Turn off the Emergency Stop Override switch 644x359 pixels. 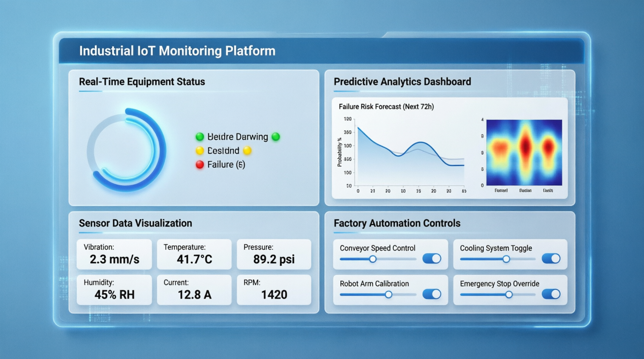tap(551, 294)
